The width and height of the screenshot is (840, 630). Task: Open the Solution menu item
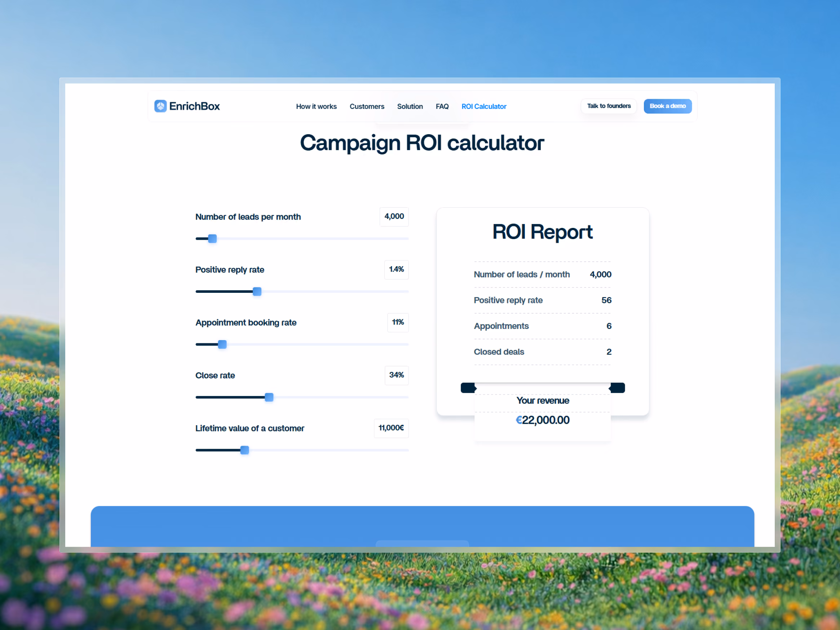(x=410, y=106)
